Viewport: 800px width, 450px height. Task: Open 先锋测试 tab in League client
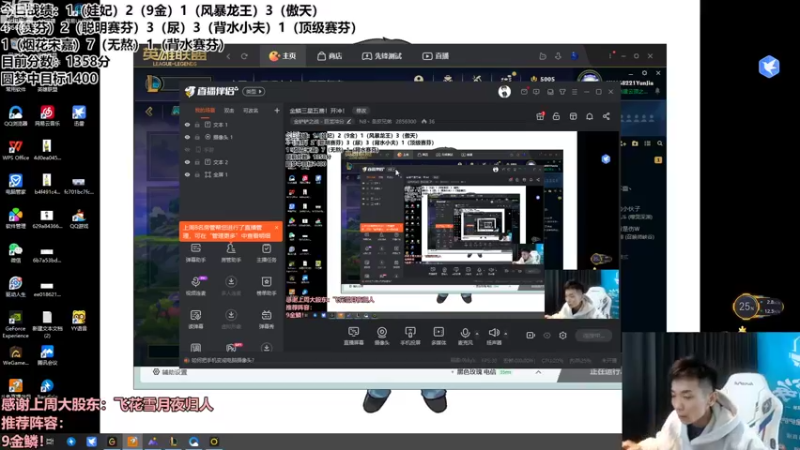(382, 56)
